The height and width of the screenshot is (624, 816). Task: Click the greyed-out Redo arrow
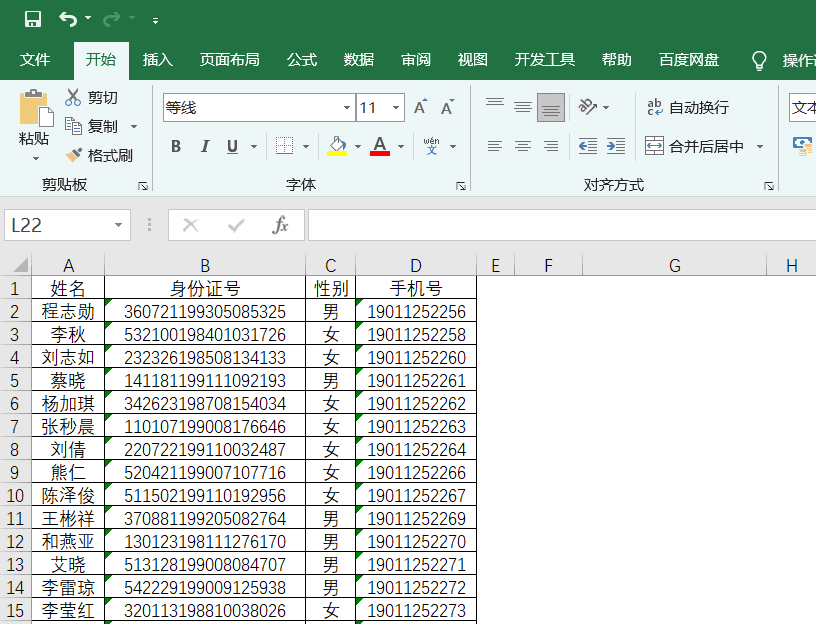[x=112, y=19]
